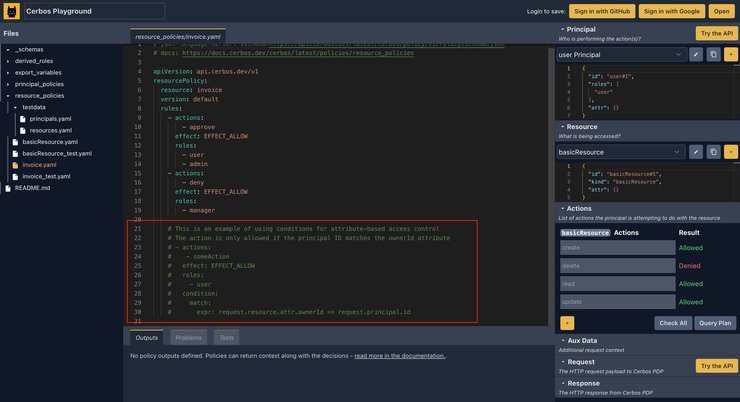The width and height of the screenshot is (740, 402).
Task: Switch to the Tests tab
Action: (x=227, y=338)
